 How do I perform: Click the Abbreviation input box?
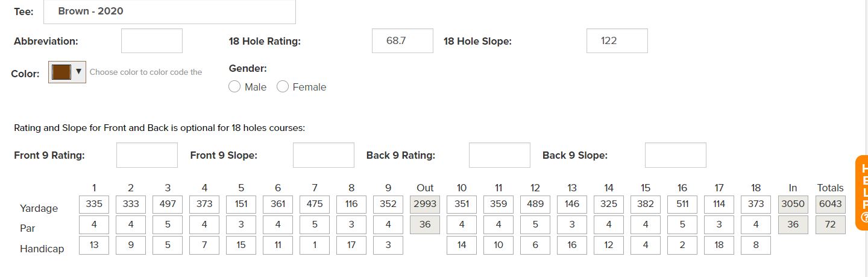(x=152, y=41)
